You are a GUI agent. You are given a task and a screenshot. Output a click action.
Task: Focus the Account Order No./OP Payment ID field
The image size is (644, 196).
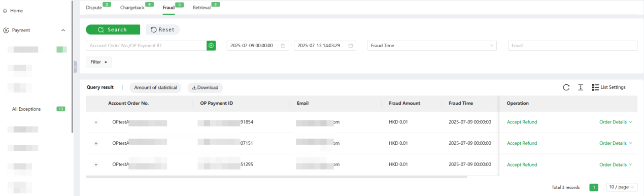[146, 46]
